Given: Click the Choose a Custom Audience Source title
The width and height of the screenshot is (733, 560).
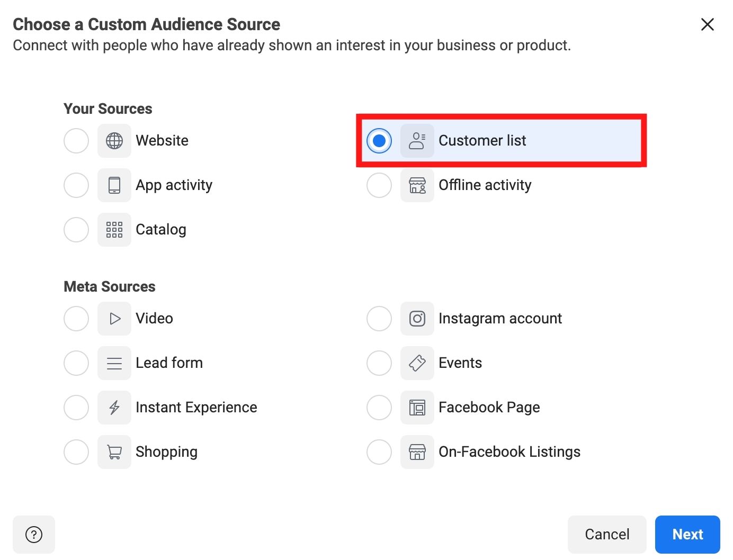Looking at the screenshot, I should (147, 24).
